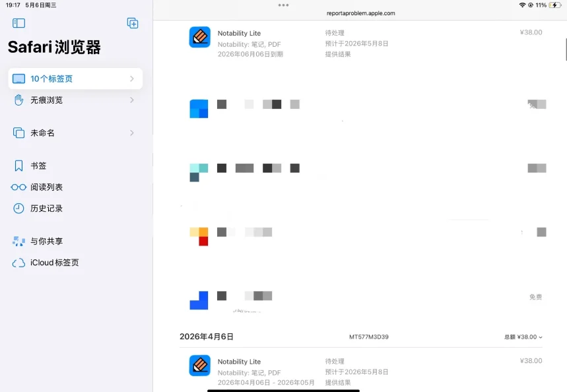
Task: Click the battery status icon
Action: click(554, 5)
